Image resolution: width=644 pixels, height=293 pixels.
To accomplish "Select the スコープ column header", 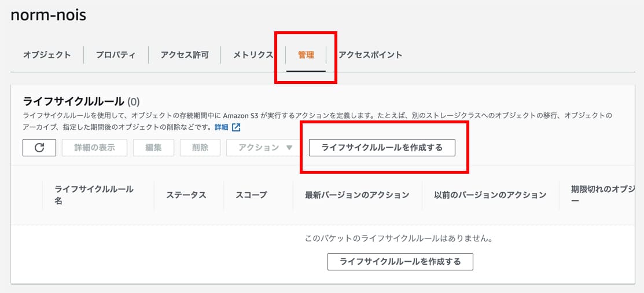I will pyautogui.click(x=251, y=195).
